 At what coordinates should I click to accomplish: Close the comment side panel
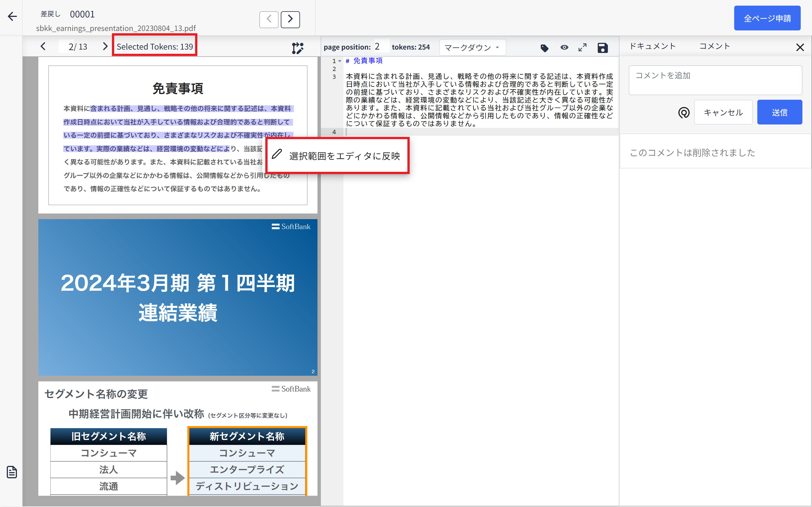tap(800, 47)
